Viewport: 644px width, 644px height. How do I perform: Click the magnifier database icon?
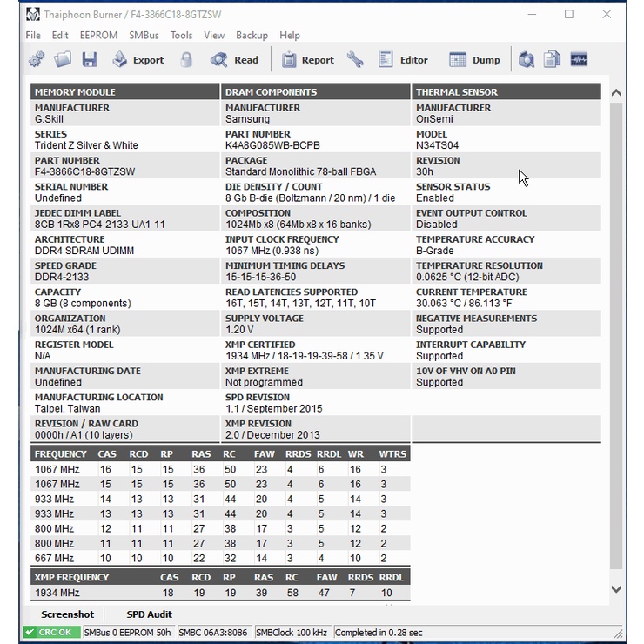pos(527,60)
